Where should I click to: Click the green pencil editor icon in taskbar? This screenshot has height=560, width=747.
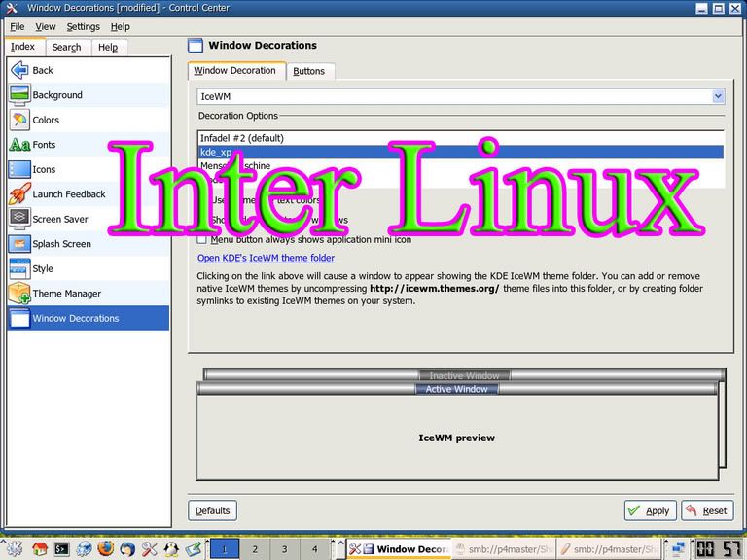[x=194, y=549]
